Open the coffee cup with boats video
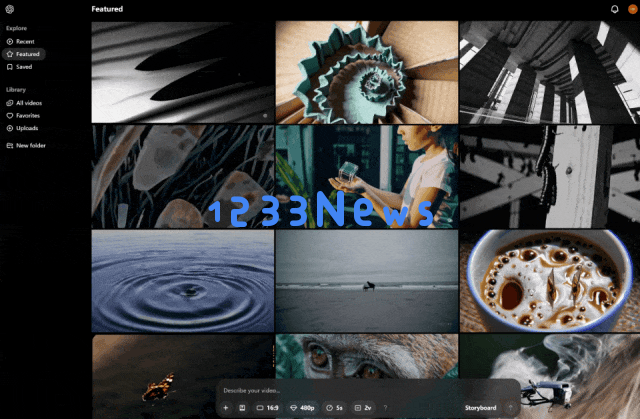640x419 pixels. pos(550,281)
